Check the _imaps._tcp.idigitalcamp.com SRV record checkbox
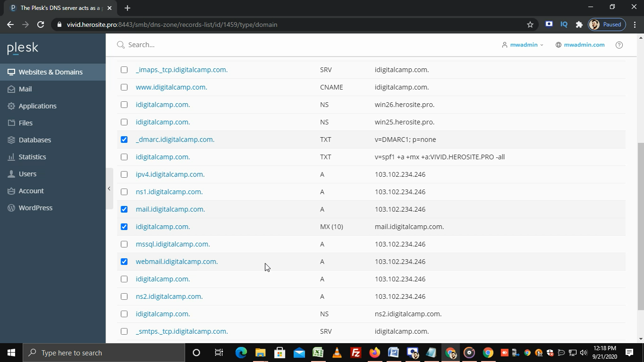This screenshot has width=644, height=362. coord(124,70)
